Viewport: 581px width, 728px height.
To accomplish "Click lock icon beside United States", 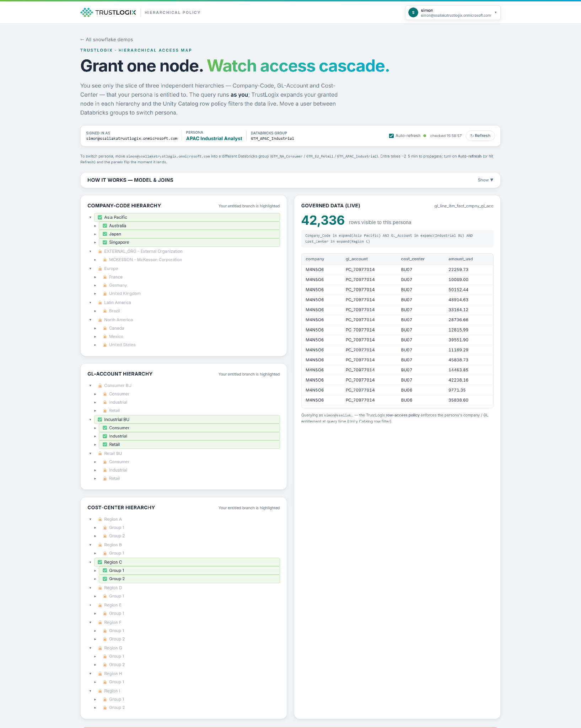I will click(105, 345).
